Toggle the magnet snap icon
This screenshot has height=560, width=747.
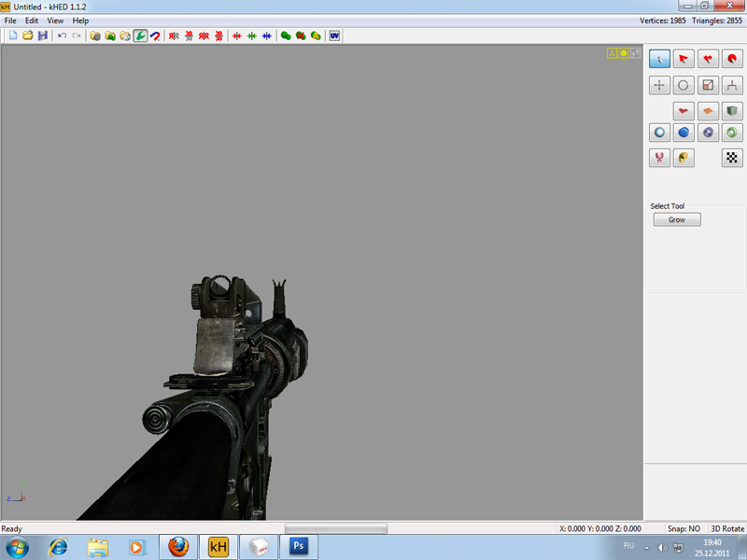[x=155, y=35]
